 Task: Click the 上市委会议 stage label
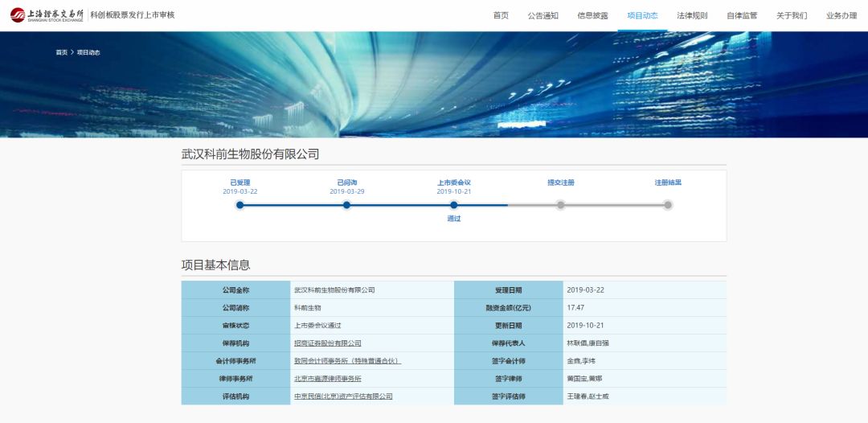454,183
